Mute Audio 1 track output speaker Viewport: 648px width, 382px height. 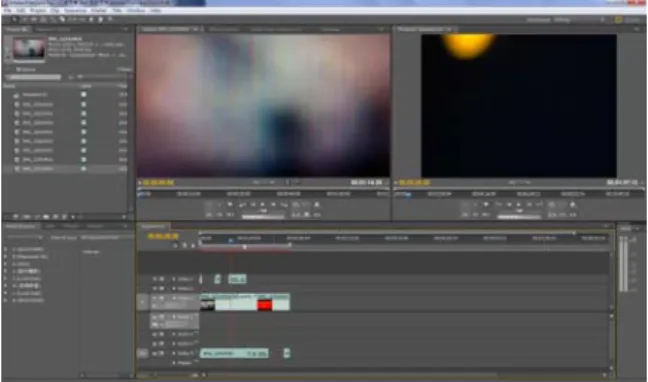155,317
